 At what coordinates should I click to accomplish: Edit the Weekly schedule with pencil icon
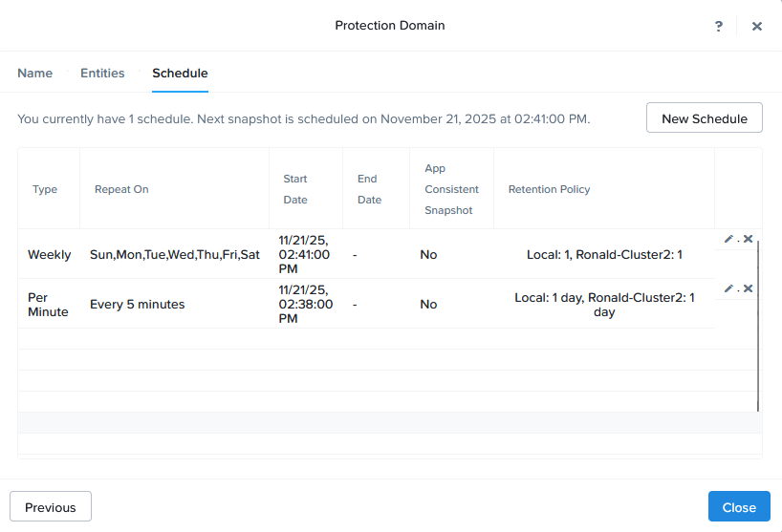click(728, 239)
